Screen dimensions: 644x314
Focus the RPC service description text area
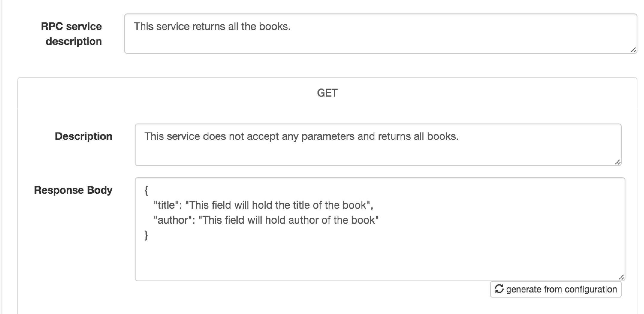pos(381,33)
